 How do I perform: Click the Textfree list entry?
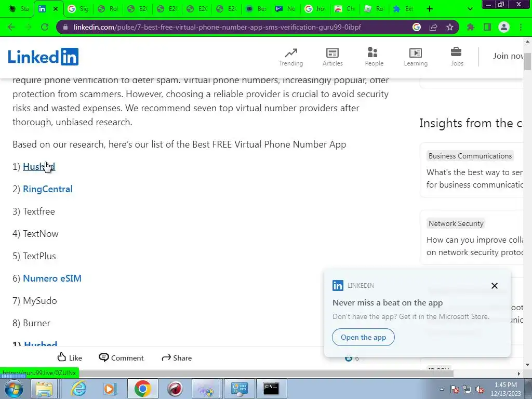coord(38,211)
